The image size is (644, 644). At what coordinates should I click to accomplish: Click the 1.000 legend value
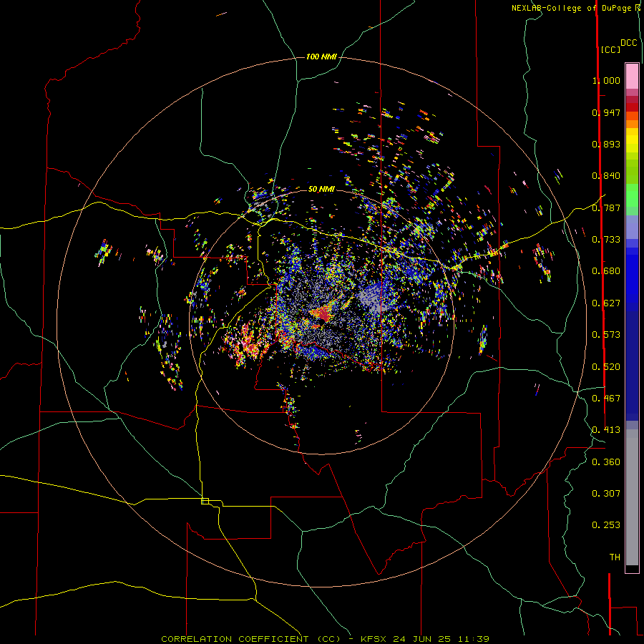606,80
